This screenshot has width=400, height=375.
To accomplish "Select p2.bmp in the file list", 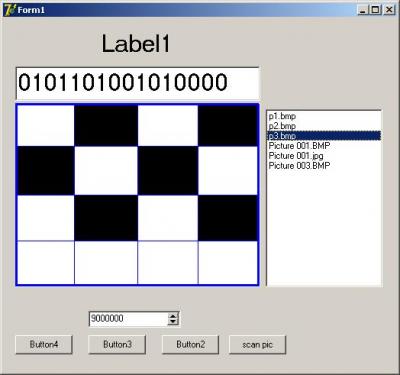I will pyautogui.click(x=324, y=126).
